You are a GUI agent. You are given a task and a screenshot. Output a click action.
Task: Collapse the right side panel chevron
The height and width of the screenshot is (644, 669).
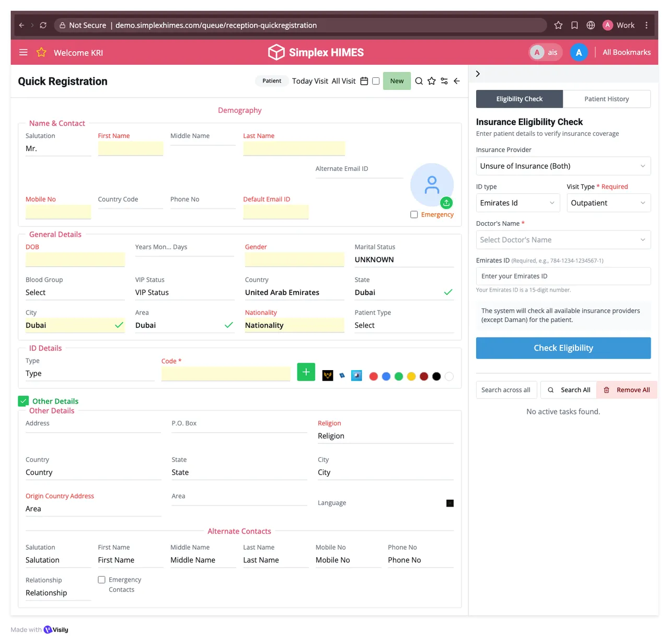click(x=478, y=74)
